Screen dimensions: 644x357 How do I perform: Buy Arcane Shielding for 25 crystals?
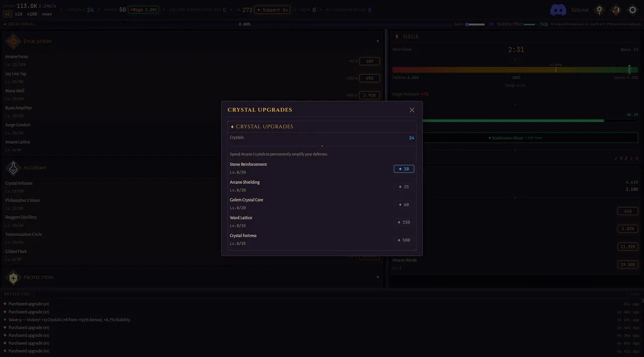404,187
